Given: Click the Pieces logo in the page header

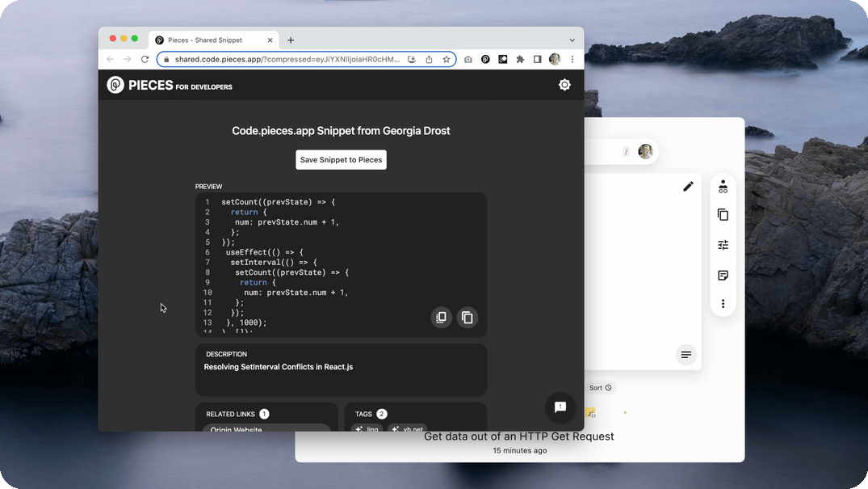Looking at the screenshot, I should tap(170, 85).
